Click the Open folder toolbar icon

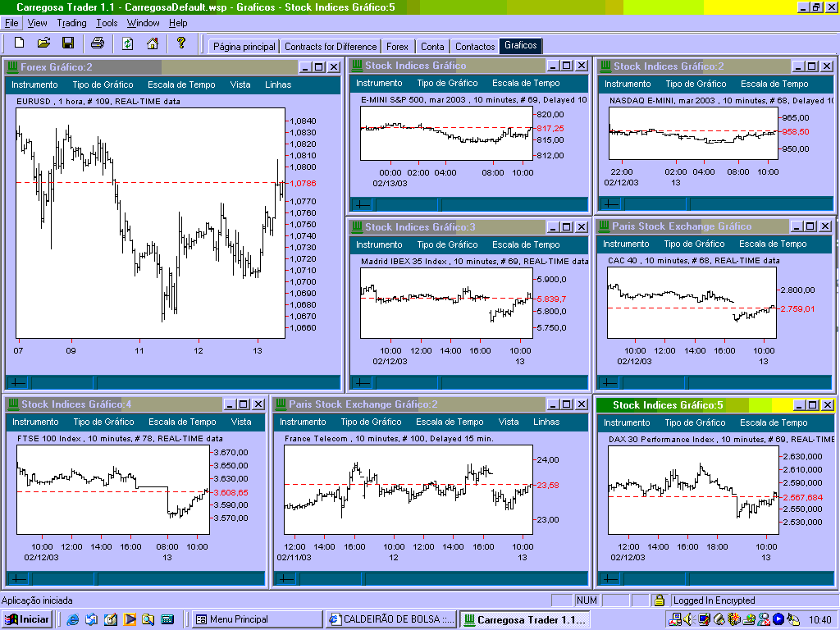pyautogui.click(x=44, y=43)
